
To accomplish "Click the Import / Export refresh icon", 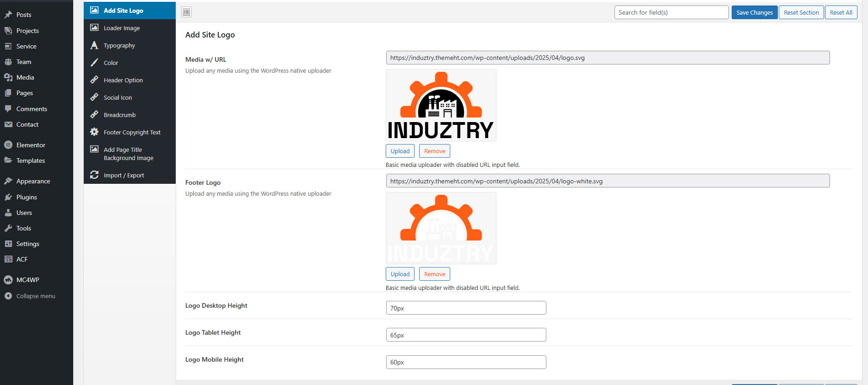I will coord(94,175).
